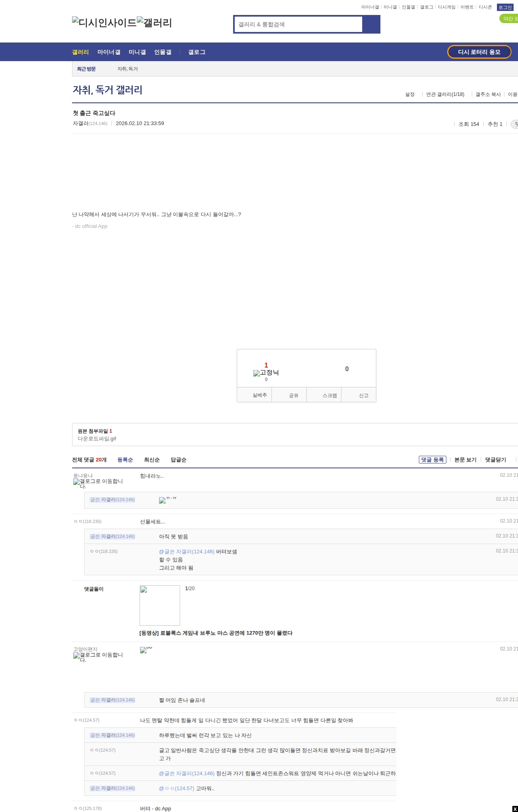Download the 다운로드파일.gif attachment

click(x=97, y=439)
